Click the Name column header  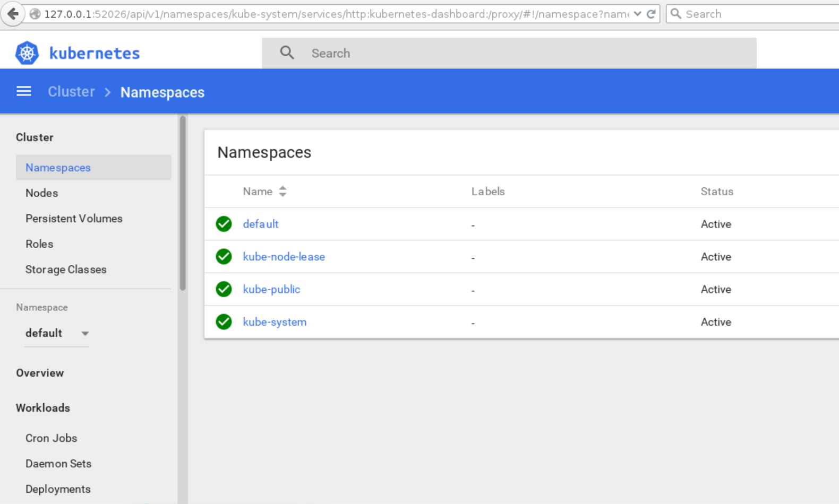pyautogui.click(x=258, y=192)
